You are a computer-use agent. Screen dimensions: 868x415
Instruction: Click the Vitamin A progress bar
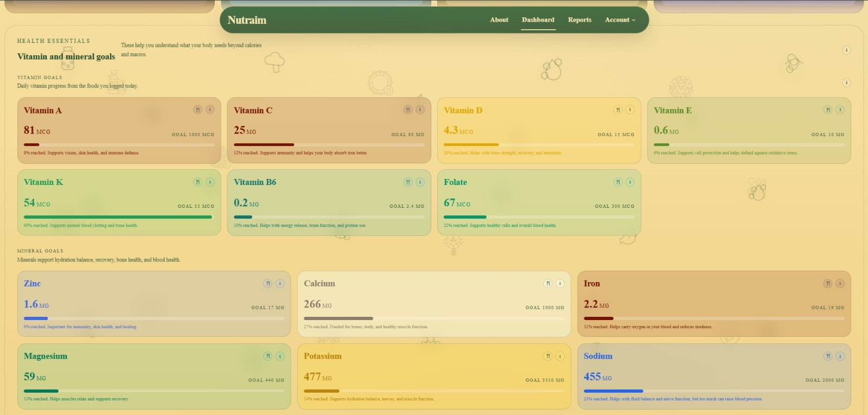click(119, 145)
